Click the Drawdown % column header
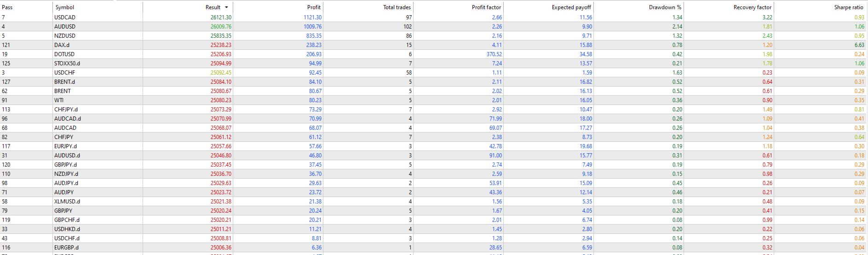This screenshot has width=868, height=255. (665, 7)
